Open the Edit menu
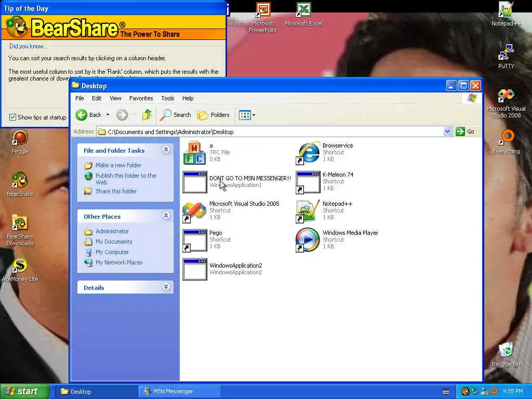The width and height of the screenshot is (532, 399). point(97,98)
